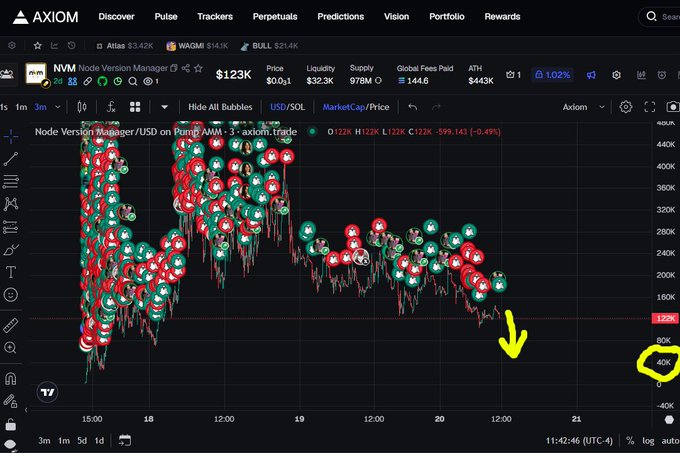The height and width of the screenshot is (453, 680).
Task: Toggle stay in drawing mode
Action: tap(11, 401)
